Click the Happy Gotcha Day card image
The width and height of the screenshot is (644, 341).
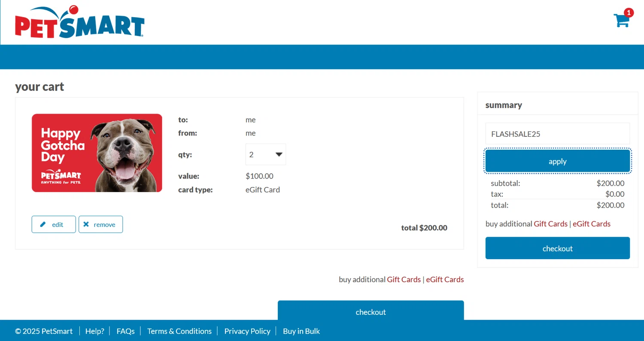coord(97,153)
